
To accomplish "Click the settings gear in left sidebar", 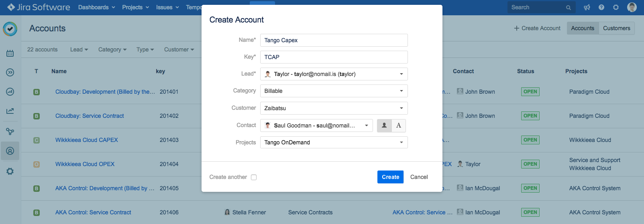I will coord(10,171).
